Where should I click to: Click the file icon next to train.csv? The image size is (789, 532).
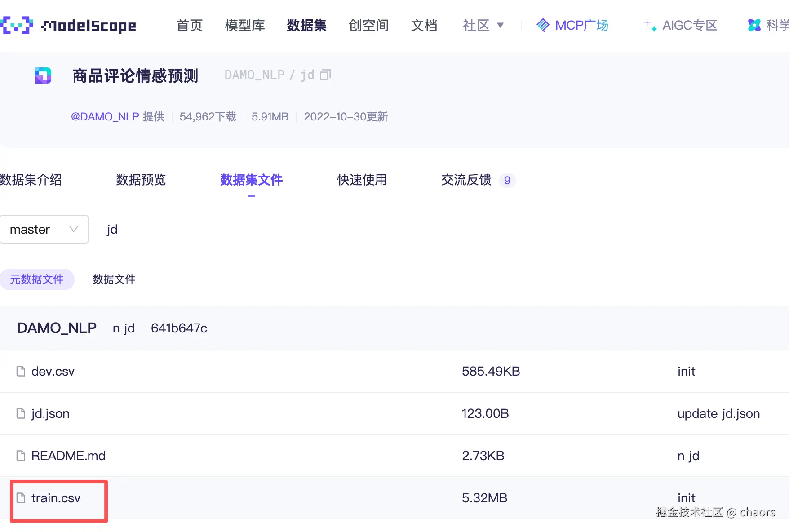click(x=21, y=498)
